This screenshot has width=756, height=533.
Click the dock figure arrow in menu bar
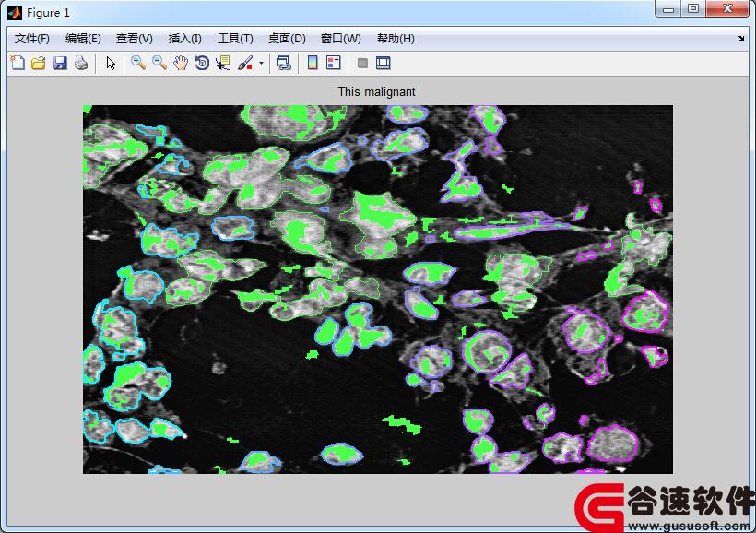pyautogui.click(x=740, y=38)
